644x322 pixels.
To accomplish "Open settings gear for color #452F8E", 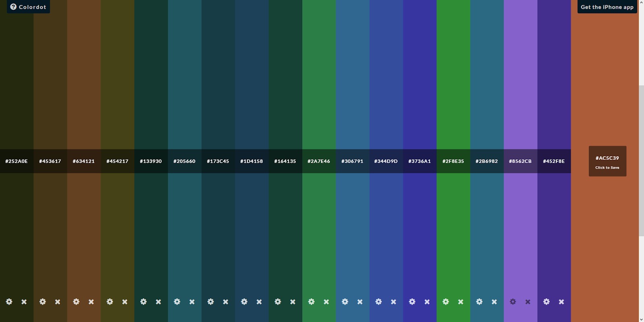I will (547, 301).
